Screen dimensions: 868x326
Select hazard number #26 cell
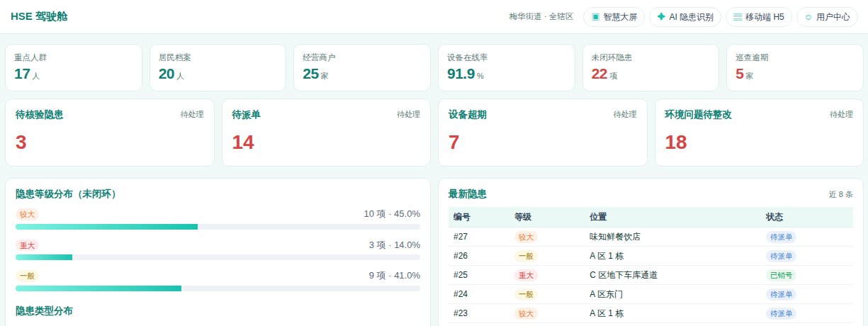(x=461, y=256)
